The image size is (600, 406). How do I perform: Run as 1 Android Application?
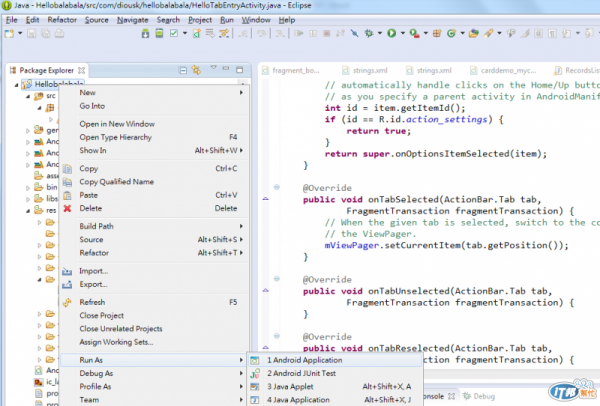335,360
